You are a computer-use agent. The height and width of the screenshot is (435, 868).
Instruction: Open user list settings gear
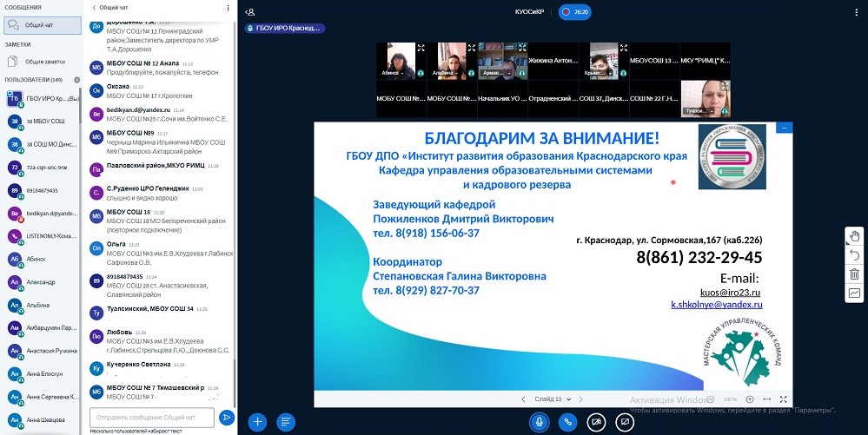[76, 80]
